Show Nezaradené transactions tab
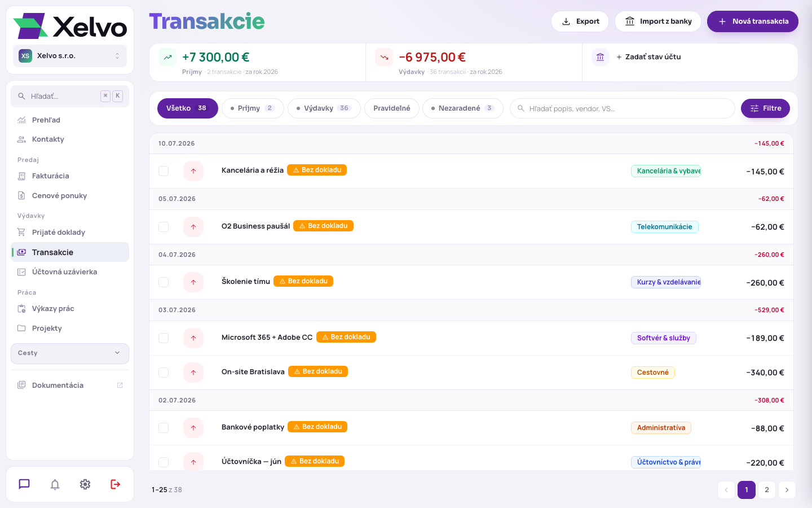812x508 pixels. [463, 108]
